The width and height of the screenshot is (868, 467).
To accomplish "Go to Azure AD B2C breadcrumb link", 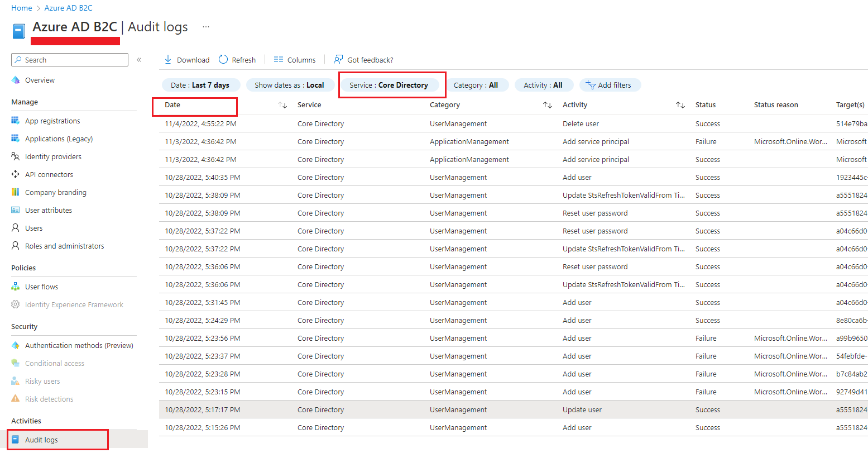I will (x=69, y=8).
